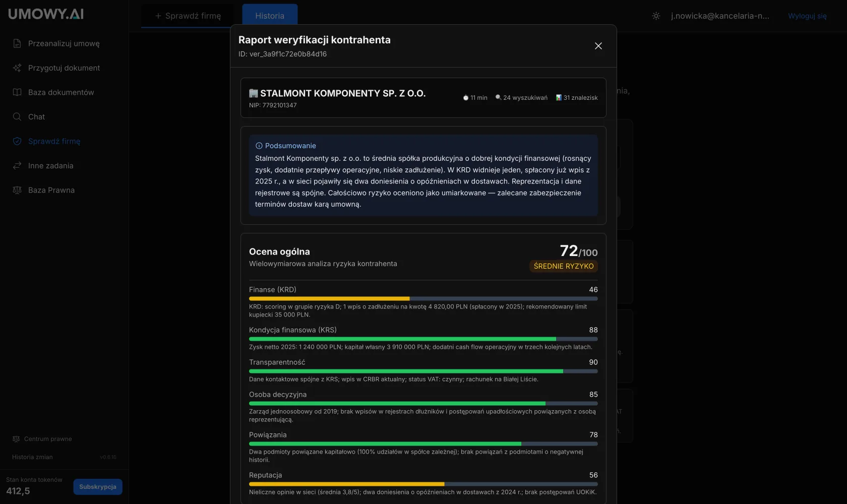The width and height of the screenshot is (847, 504).
Task: Click Raport weryfikacji kontrahenta title
Action: point(315,40)
